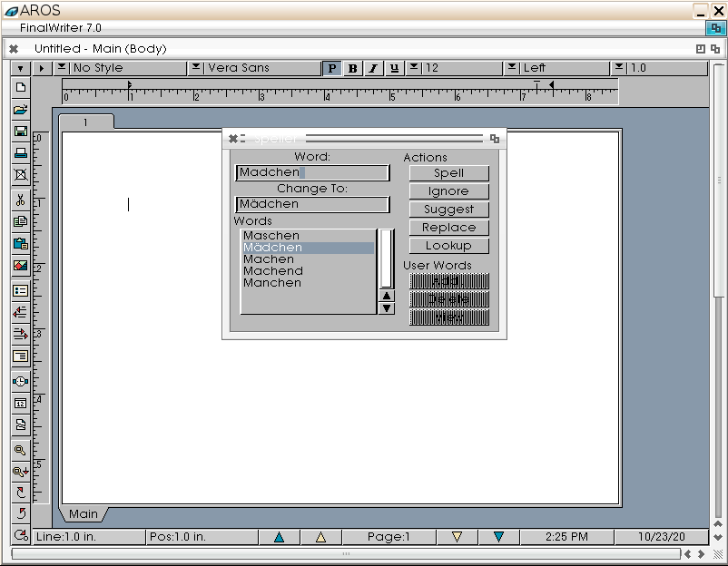The image size is (728, 566).
Task: Click the crossed-out page icon in the toolbar
Action: [21, 175]
